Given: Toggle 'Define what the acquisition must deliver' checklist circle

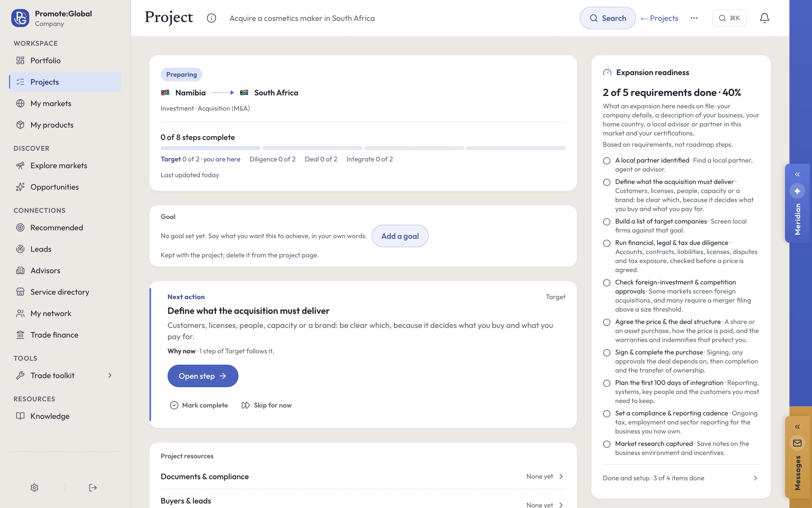Looking at the screenshot, I should tap(607, 182).
